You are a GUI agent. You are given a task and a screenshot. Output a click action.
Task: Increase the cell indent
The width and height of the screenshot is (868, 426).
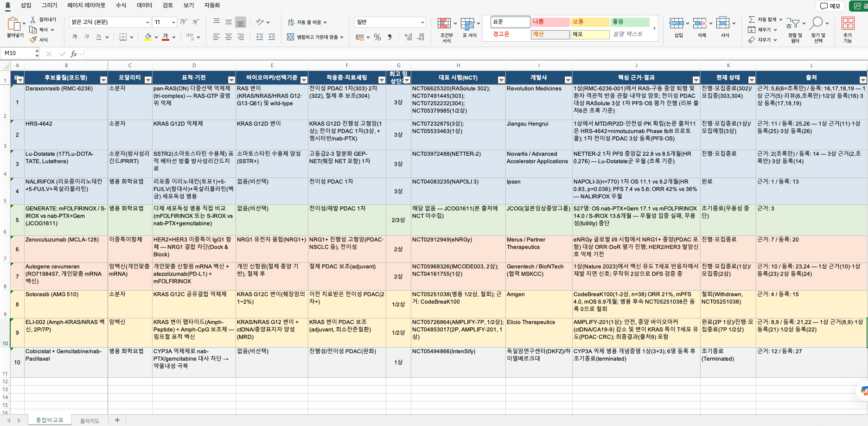pos(272,37)
